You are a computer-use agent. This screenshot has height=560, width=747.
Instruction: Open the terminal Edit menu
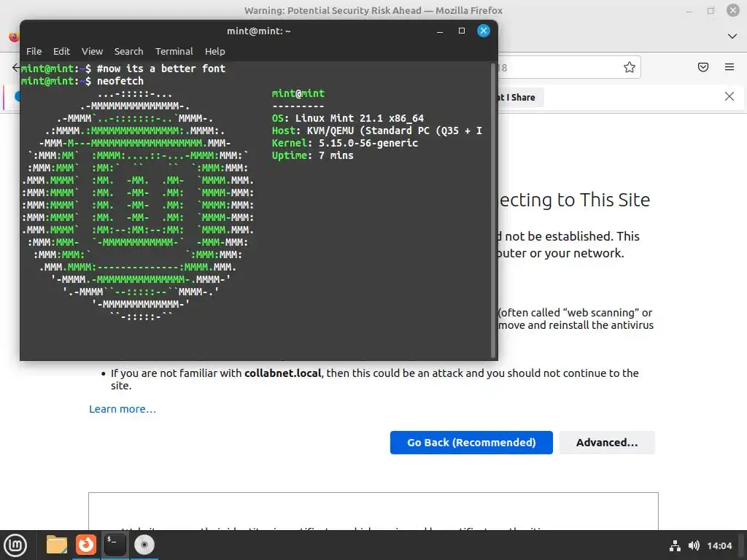(61, 52)
